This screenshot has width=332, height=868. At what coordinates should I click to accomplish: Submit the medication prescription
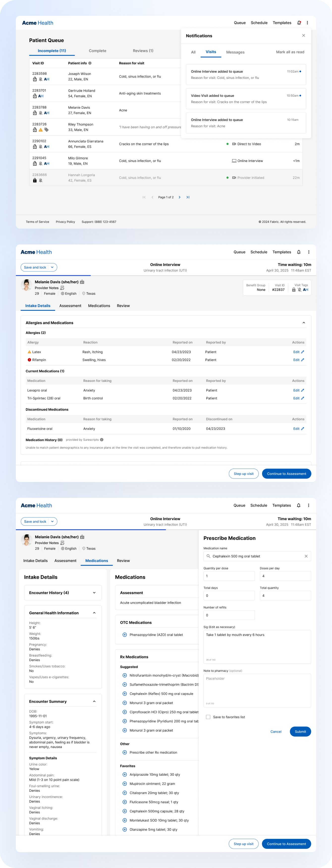point(300,731)
